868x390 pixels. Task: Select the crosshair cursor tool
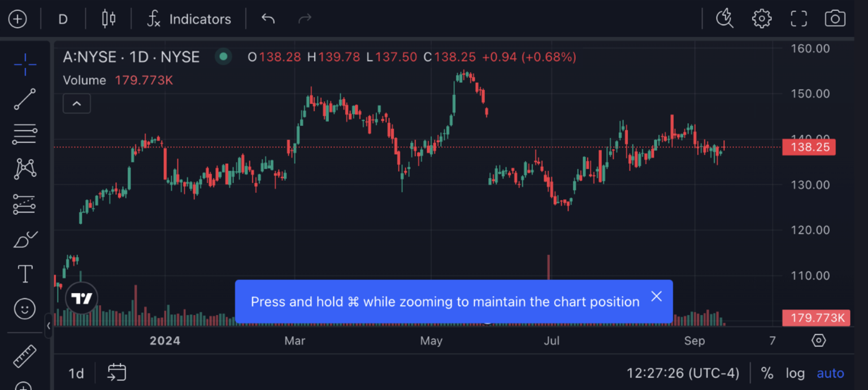coord(25,65)
